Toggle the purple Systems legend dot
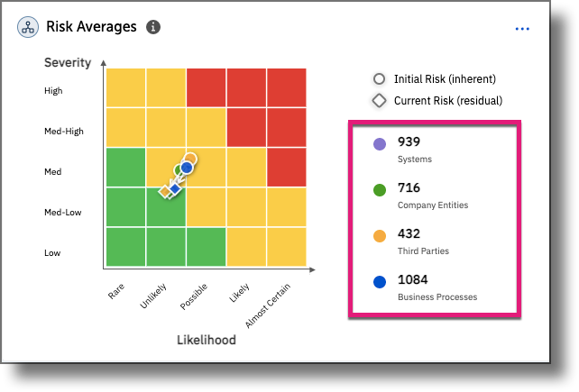Screen dimensions: 579x392 (380, 144)
